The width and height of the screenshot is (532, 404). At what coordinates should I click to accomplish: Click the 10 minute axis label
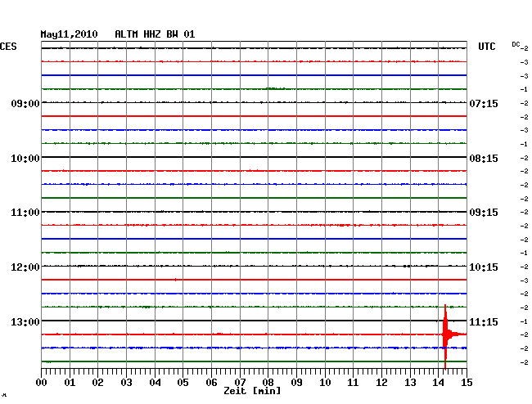pos(325,383)
